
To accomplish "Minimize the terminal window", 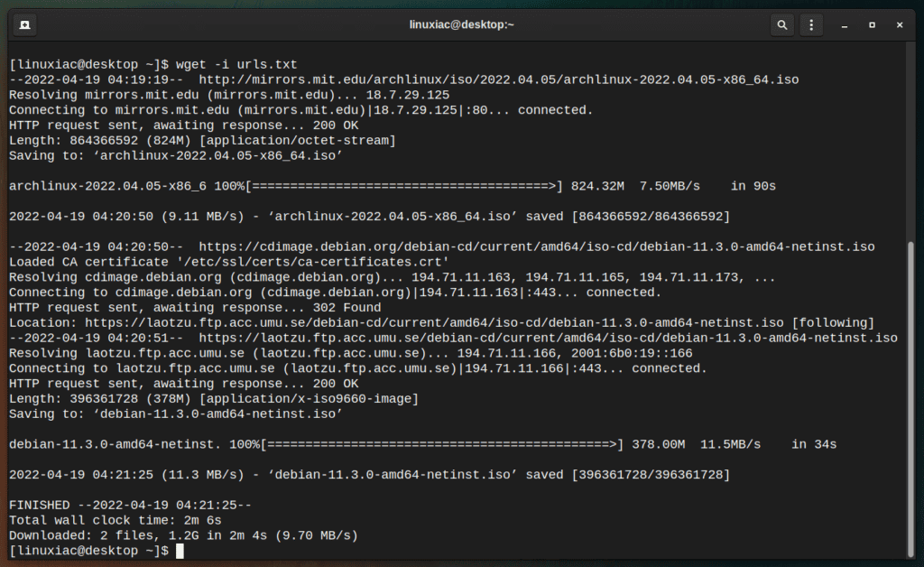I will 845,24.
